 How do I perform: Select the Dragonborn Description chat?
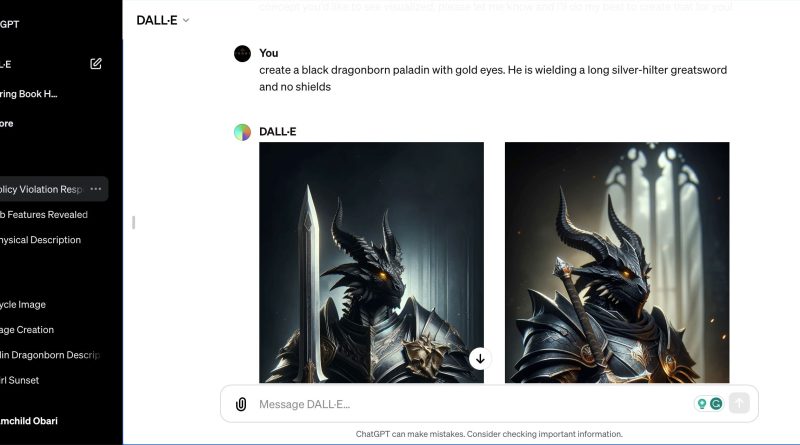coord(50,355)
